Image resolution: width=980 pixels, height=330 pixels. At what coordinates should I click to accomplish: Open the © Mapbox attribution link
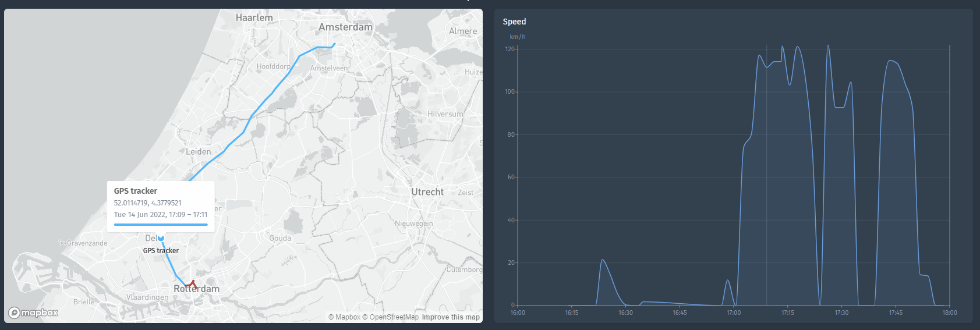point(344,317)
